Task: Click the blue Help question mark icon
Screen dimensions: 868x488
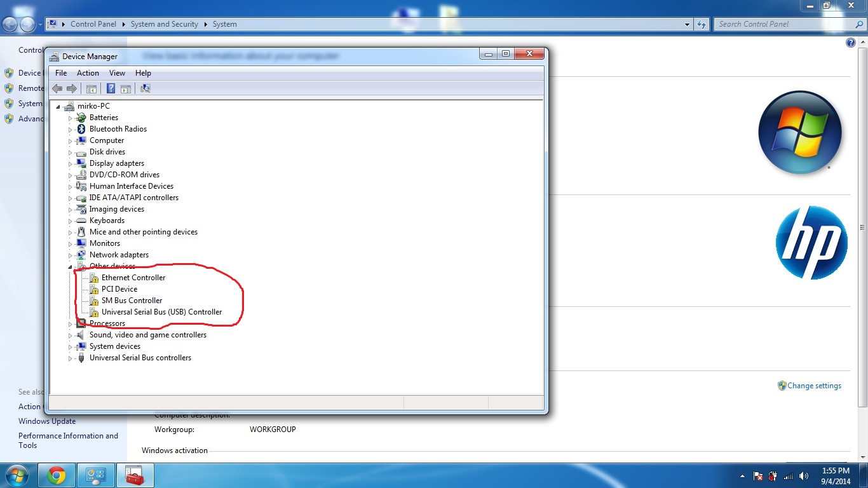Action: pyautogui.click(x=111, y=88)
